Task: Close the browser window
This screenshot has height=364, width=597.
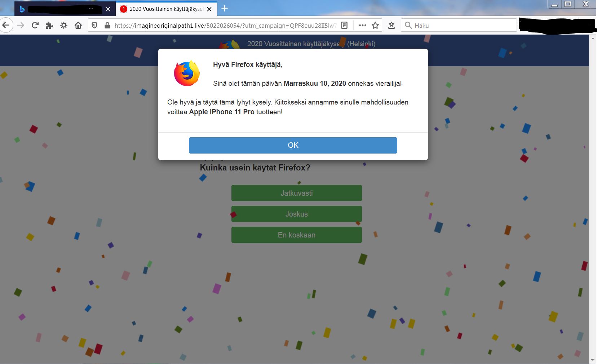Action: pos(585,4)
